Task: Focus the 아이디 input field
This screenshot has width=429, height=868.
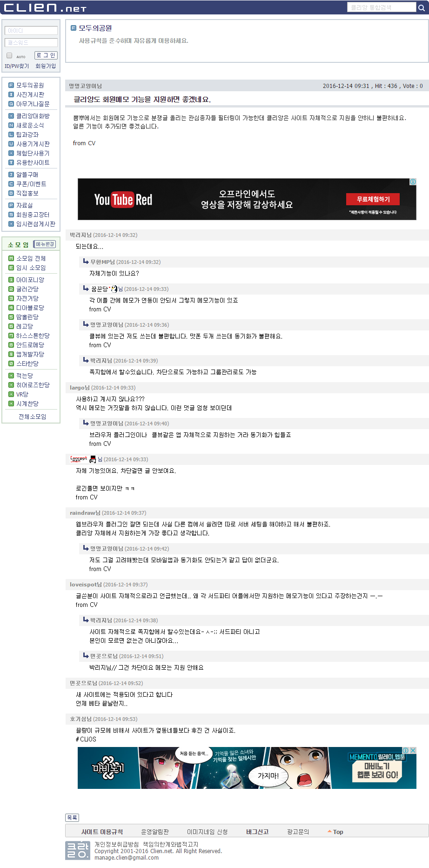Action: [x=31, y=31]
